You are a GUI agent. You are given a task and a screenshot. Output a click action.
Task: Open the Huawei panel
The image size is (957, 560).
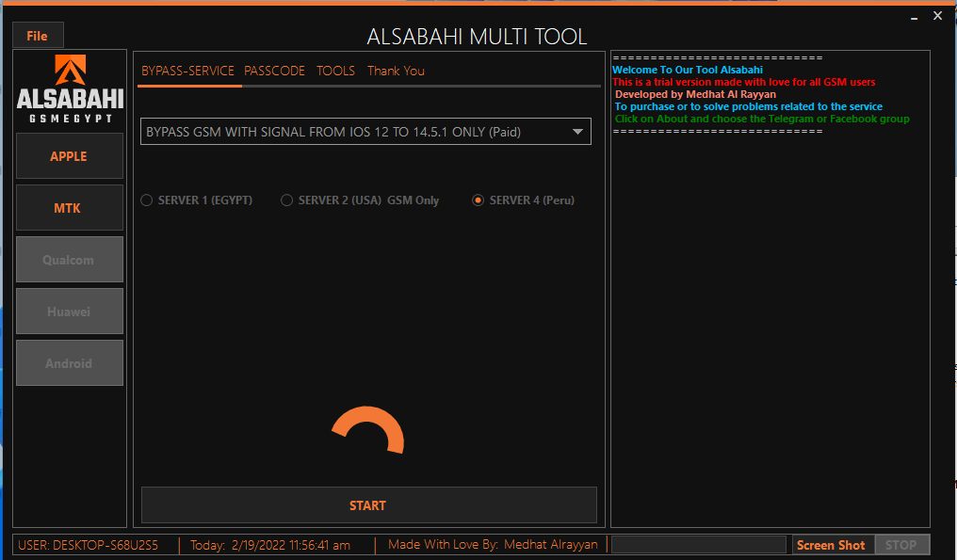click(70, 311)
